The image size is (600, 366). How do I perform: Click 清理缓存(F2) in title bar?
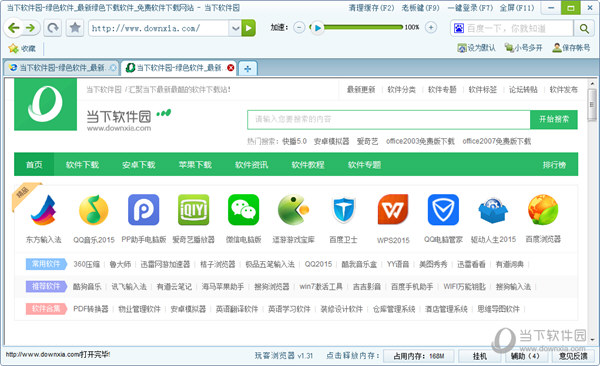(371, 8)
